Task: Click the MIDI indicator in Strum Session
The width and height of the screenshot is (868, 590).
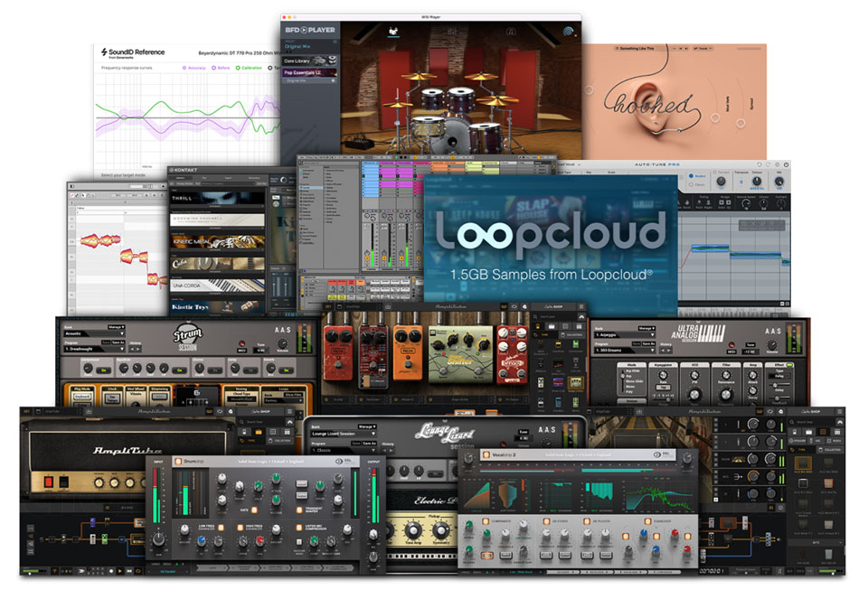Action: click(x=242, y=346)
